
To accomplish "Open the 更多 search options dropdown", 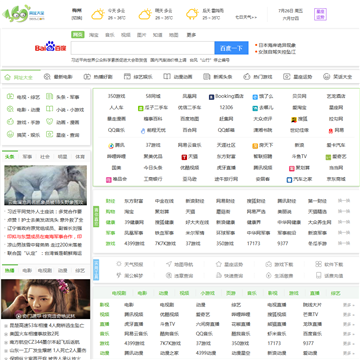I will click(x=191, y=35).
